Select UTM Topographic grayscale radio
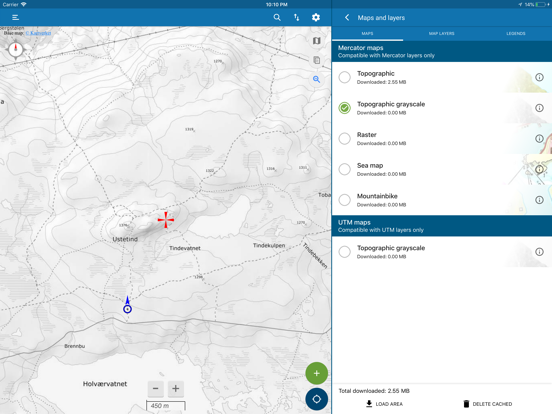552x414 pixels. [x=345, y=252]
